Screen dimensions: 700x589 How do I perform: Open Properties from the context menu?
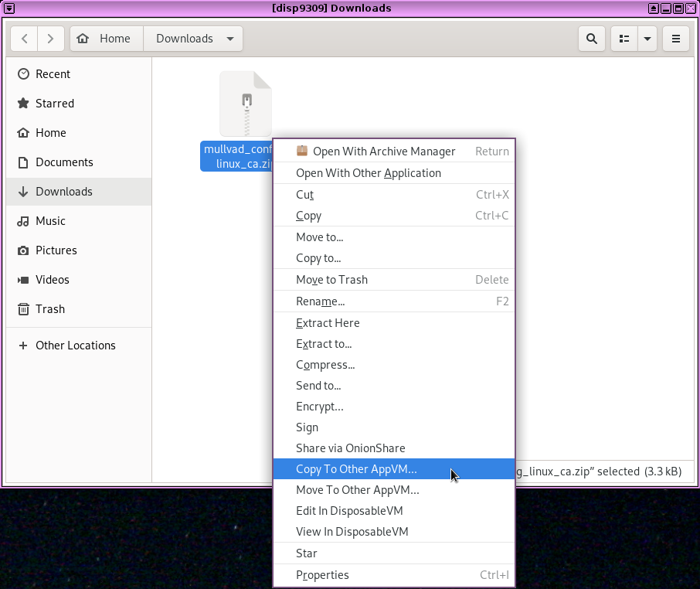(x=394, y=575)
